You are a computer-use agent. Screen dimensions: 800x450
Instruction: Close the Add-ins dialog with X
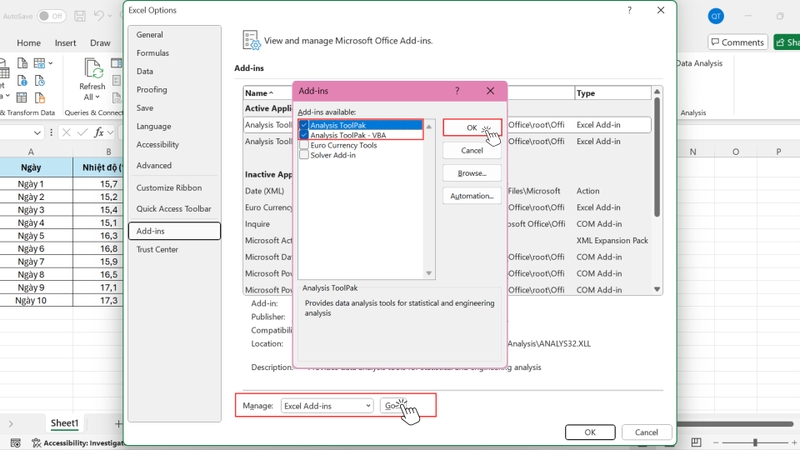tap(490, 91)
